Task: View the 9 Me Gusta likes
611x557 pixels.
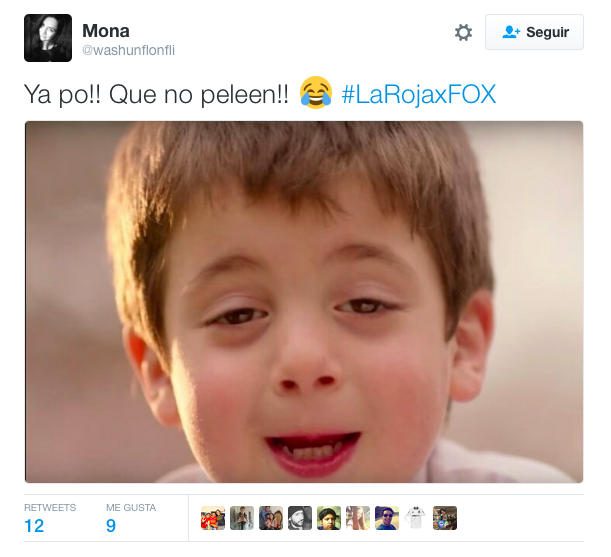Action: (x=131, y=518)
